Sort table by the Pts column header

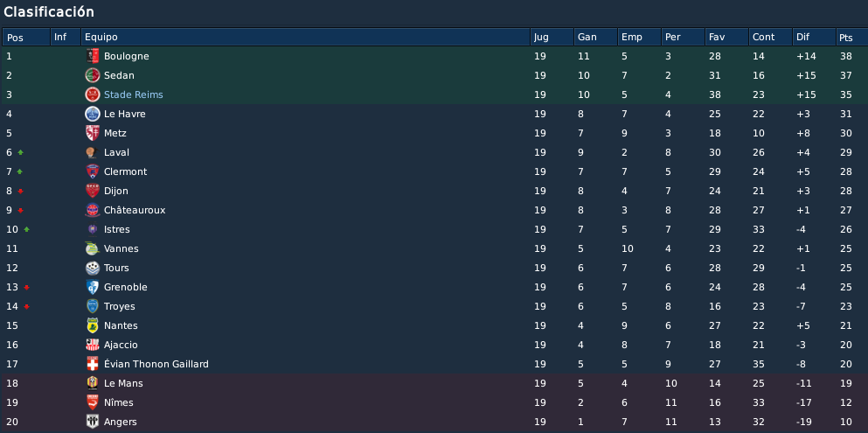[851, 37]
